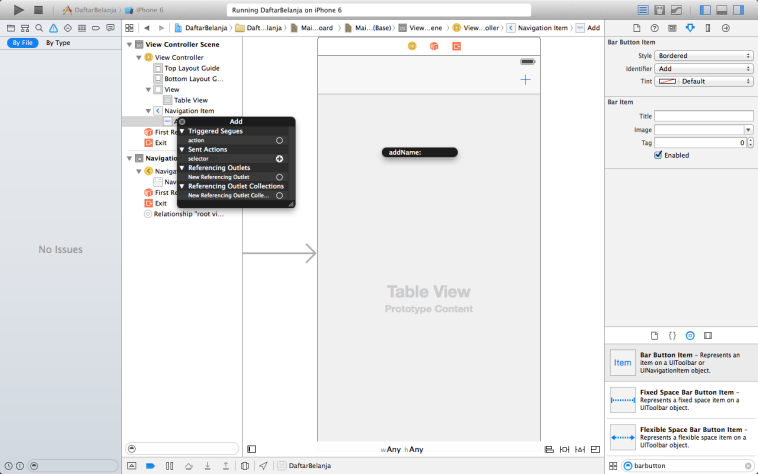Select Flexible Space Bar Button Item

pyautogui.click(x=682, y=437)
